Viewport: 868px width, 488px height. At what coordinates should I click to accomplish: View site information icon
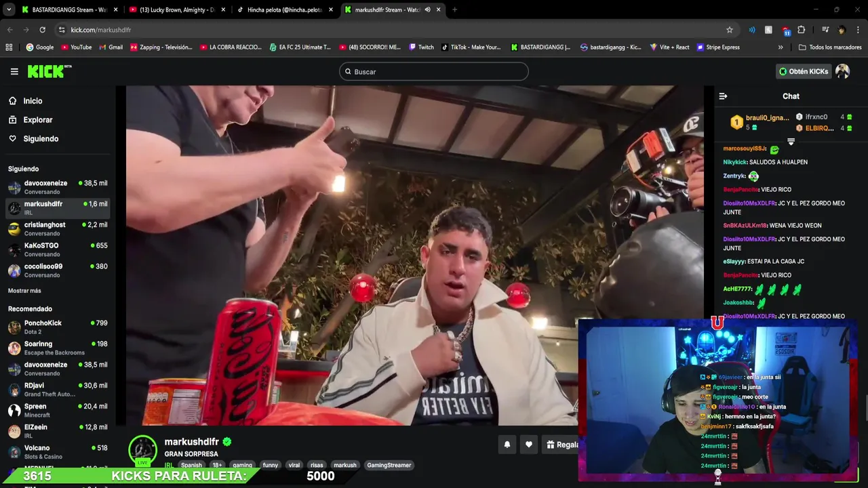coord(62,30)
